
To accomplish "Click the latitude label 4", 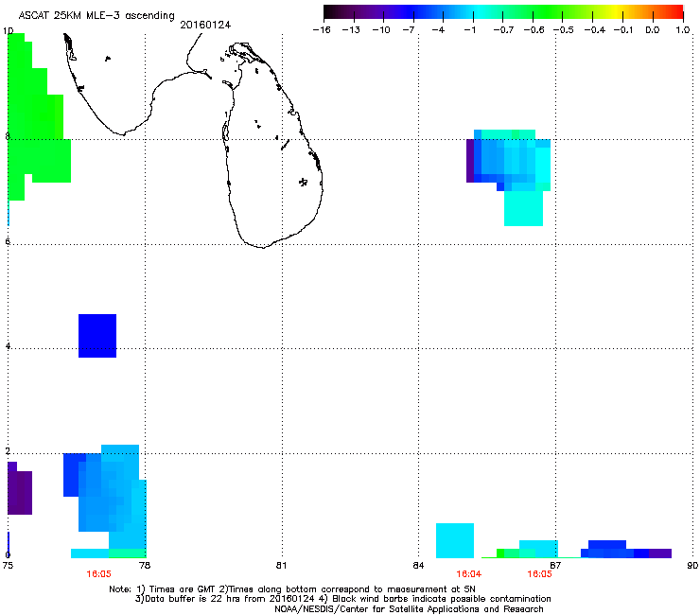I will tap(8, 346).
